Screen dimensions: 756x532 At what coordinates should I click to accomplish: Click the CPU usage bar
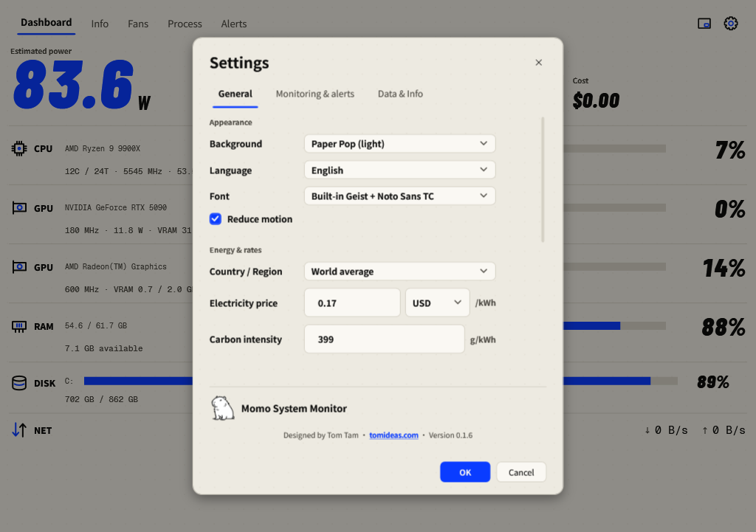coord(615,148)
